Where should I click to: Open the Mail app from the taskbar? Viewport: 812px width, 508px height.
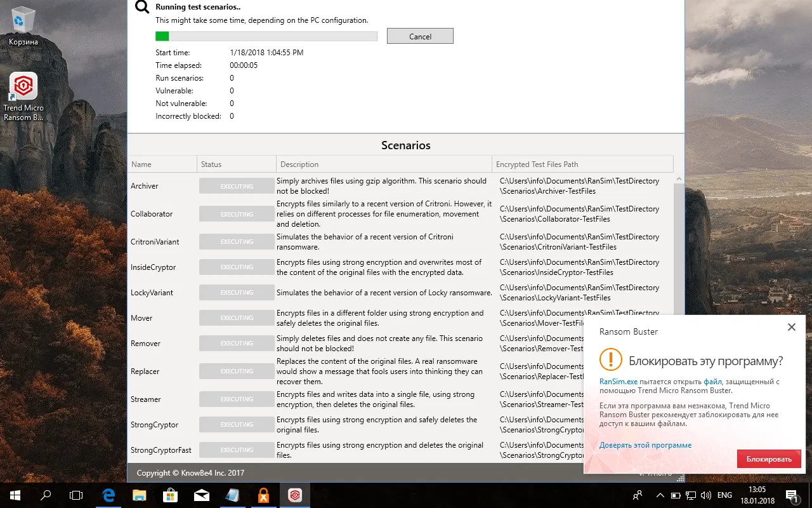coord(202,495)
